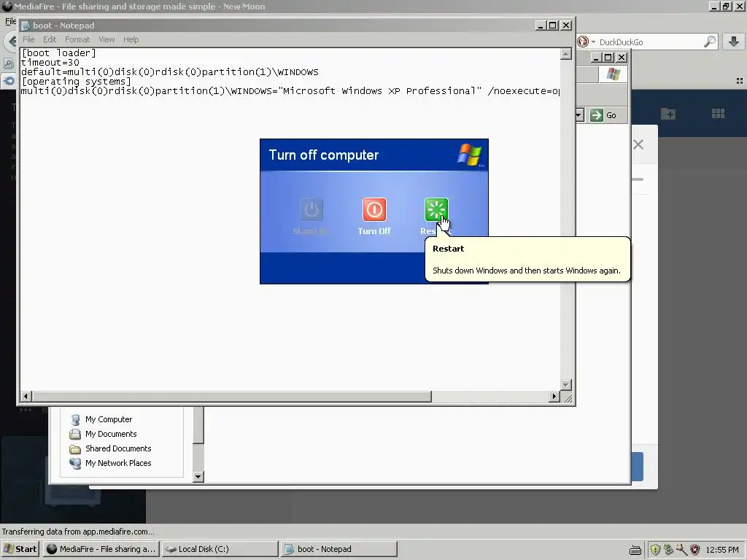Click the red Turn Off icon
This screenshot has width=747, height=560.
pos(374,209)
